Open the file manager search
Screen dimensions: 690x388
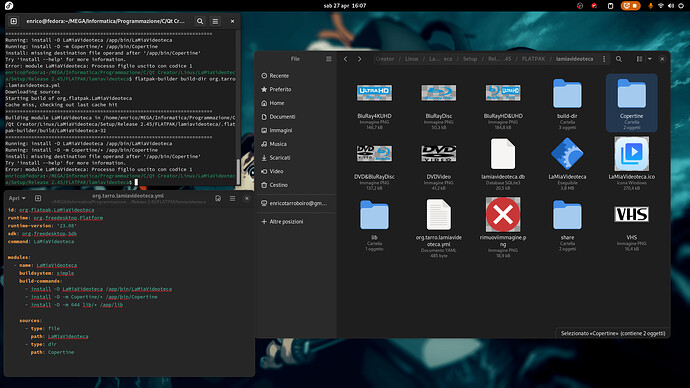619,59
